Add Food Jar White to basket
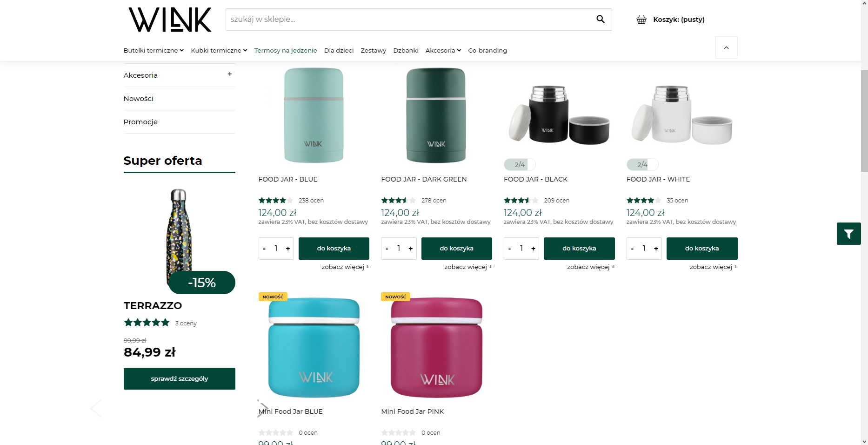 [x=702, y=249]
